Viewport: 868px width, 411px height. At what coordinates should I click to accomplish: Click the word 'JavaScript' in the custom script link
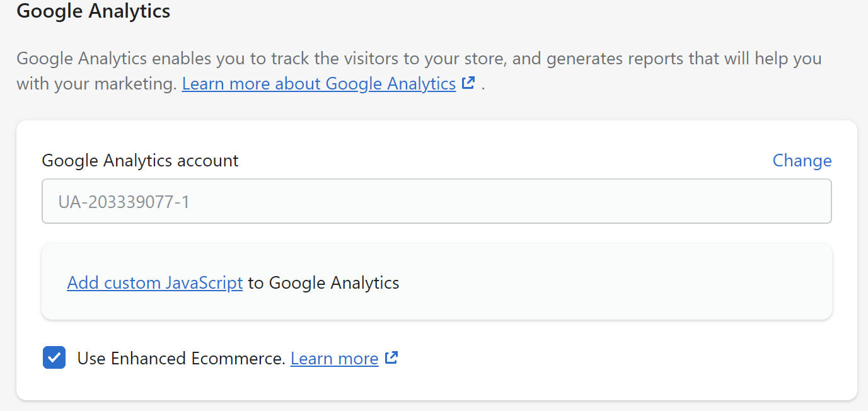(x=204, y=283)
